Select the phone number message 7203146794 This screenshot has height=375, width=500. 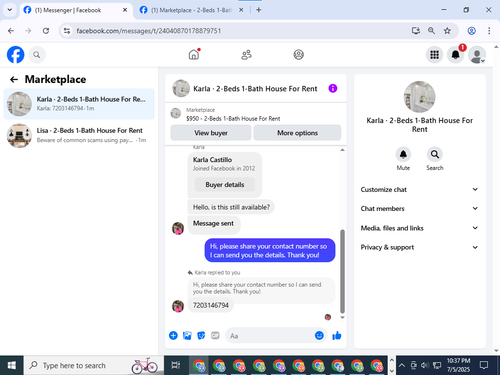click(x=211, y=305)
